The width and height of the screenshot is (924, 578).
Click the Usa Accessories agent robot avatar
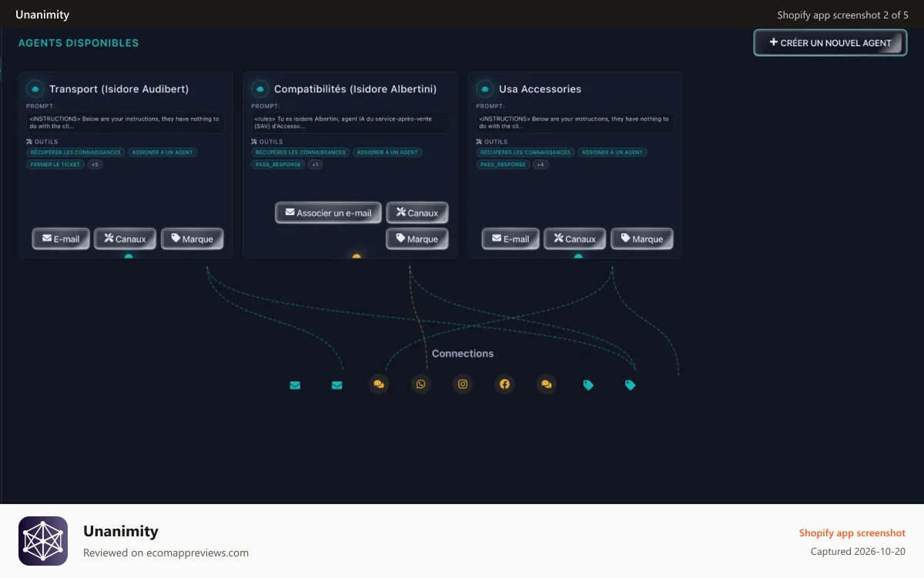pyautogui.click(x=484, y=89)
